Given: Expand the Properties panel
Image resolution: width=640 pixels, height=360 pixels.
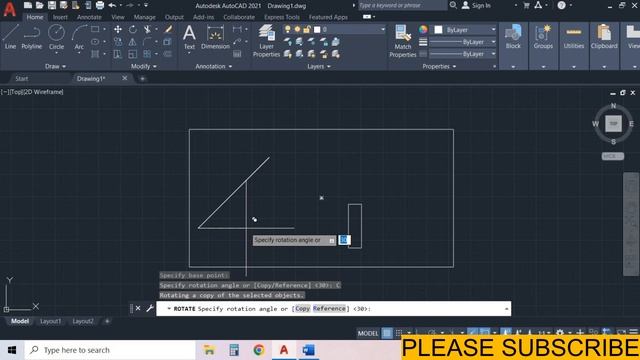Looking at the screenshot, I should coord(439,66).
